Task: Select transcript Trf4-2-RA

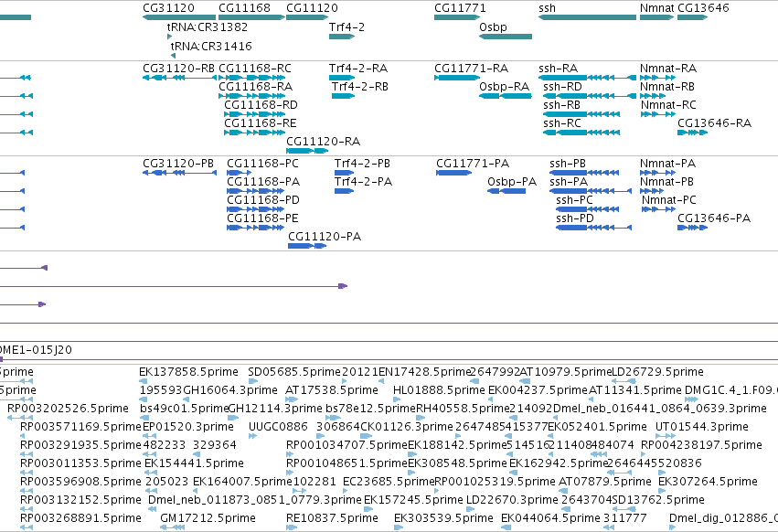Action: (358, 68)
